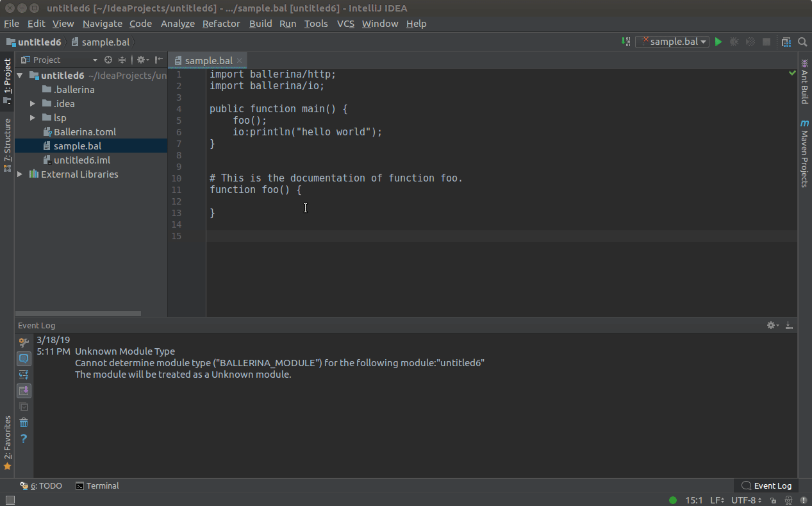Open 1: Project side tab

pos(7,81)
